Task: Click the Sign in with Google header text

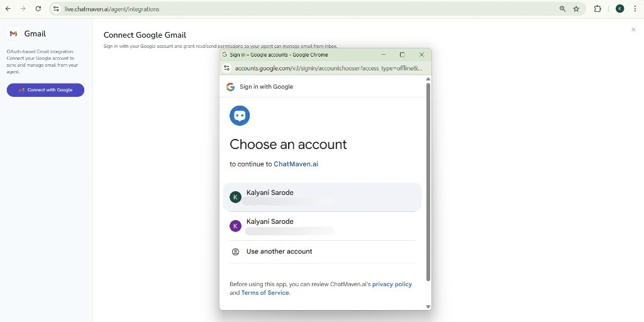Action: [x=267, y=87]
